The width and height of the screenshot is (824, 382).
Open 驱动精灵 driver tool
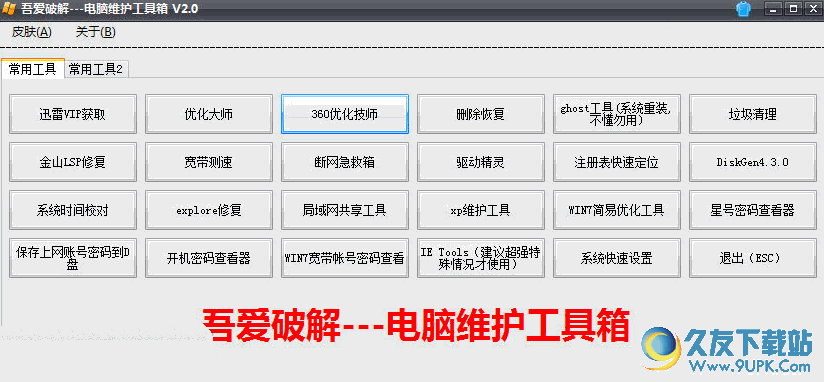(x=481, y=162)
